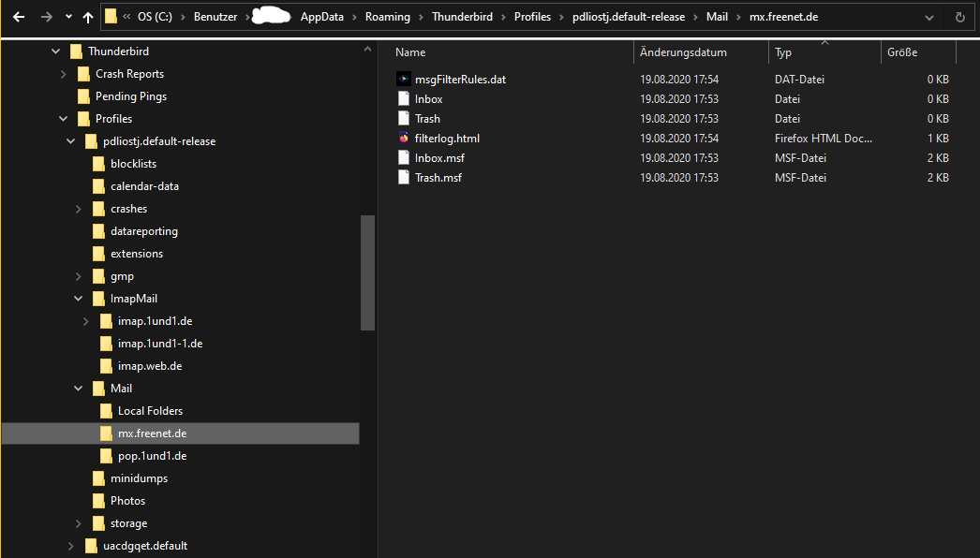The width and height of the screenshot is (980, 558).
Task: Click the navigation pane vertical scrollbar
Action: tap(367, 272)
